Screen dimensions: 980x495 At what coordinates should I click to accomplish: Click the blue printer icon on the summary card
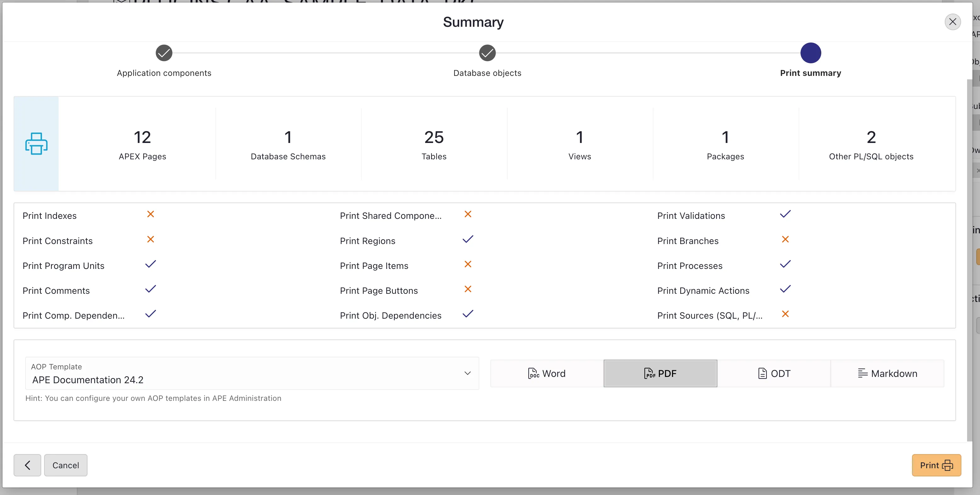(36, 144)
